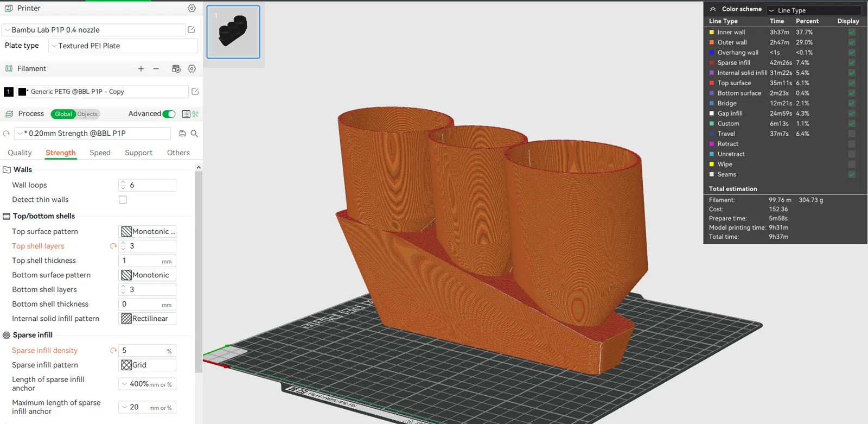The width and height of the screenshot is (868, 424).
Task: Open Sparse infill pattern Grid dropdown
Action: click(x=148, y=365)
